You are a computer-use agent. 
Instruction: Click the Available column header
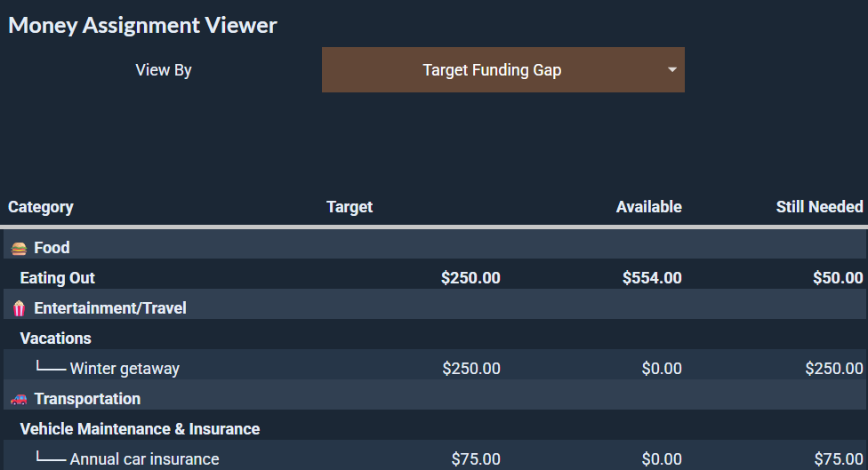(649, 207)
